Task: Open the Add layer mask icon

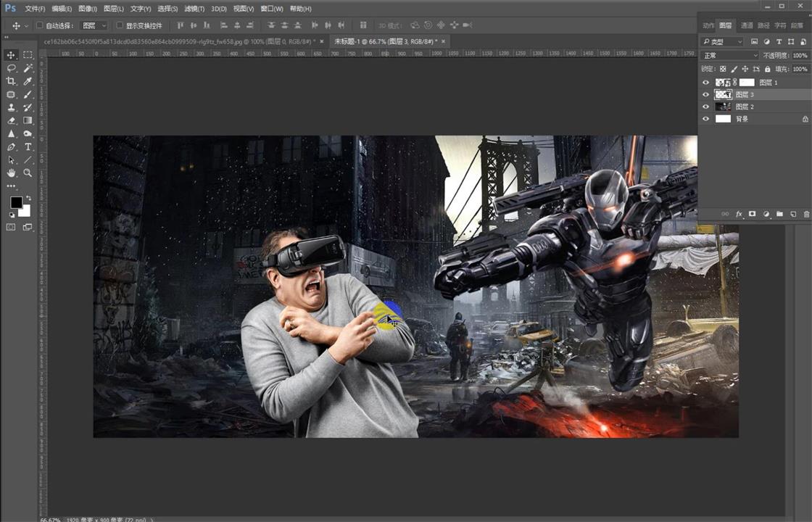Action: pos(753,214)
